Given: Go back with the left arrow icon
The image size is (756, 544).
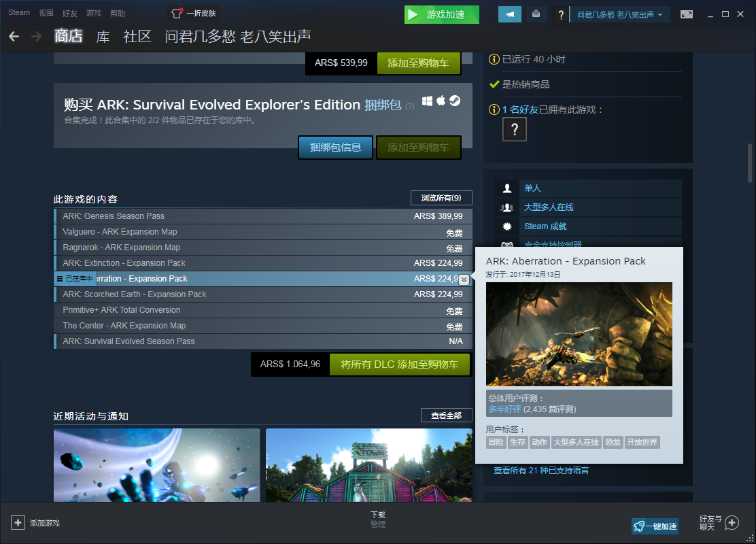Looking at the screenshot, I should coord(14,36).
